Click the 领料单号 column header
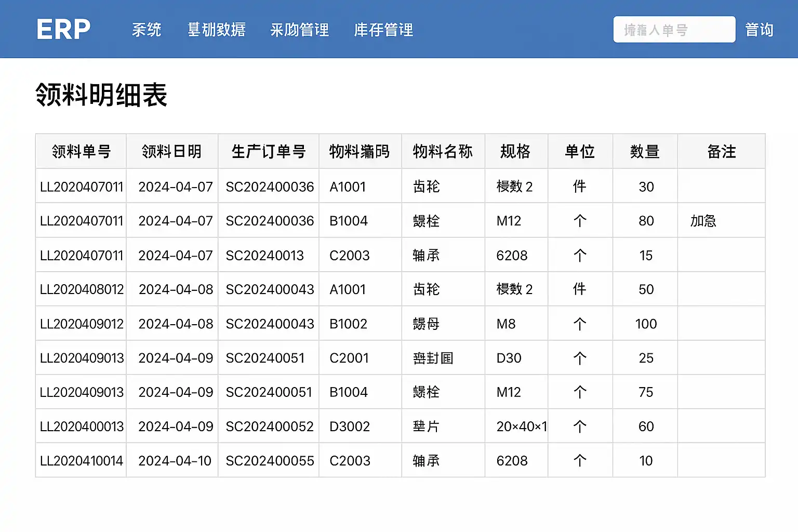The image size is (798, 532). coord(81,151)
